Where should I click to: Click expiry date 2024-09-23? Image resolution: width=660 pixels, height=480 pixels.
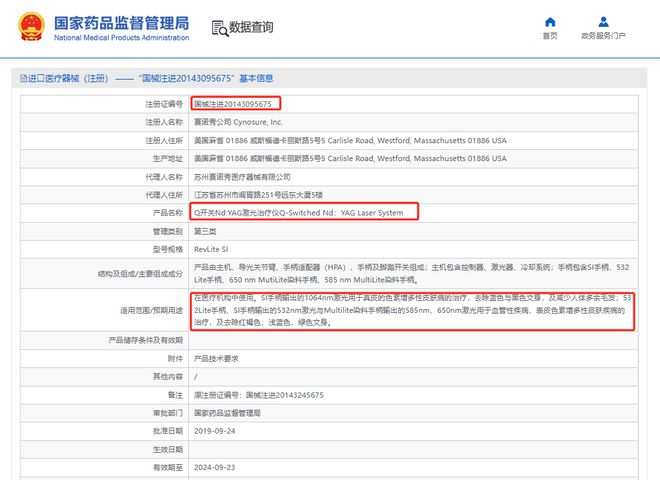214,466
